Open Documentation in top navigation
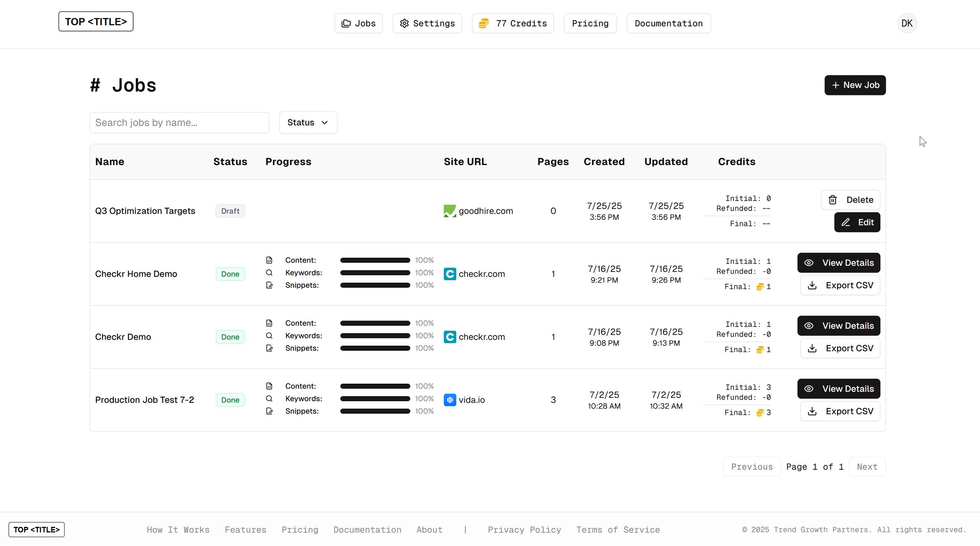The height and width of the screenshot is (546, 980). pos(668,23)
